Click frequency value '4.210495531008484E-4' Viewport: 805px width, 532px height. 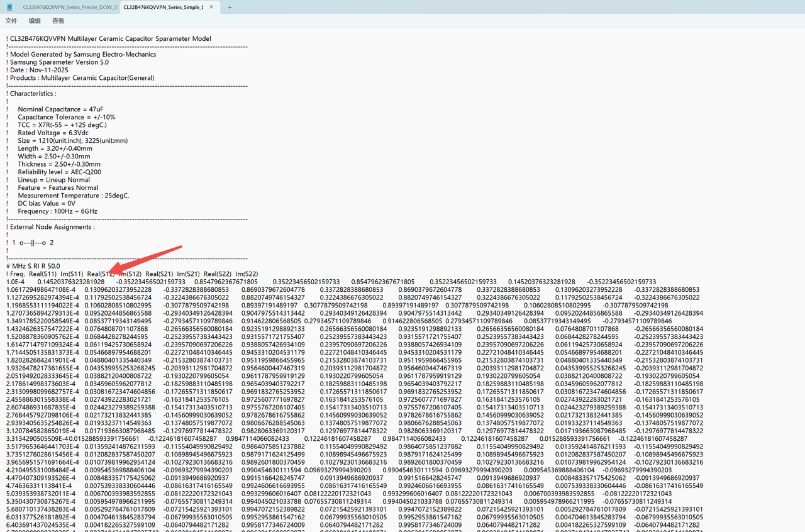pos(42,470)
